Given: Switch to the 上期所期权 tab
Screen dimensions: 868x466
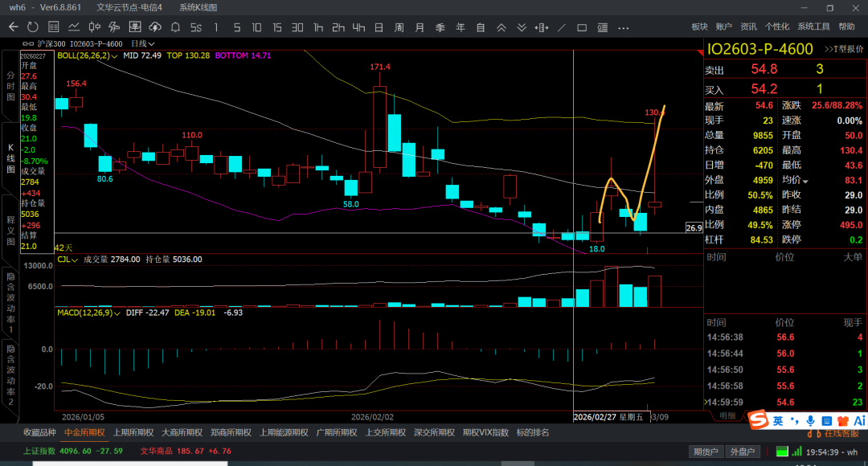Looking at the screenshot, I should (x=132, y=432).
